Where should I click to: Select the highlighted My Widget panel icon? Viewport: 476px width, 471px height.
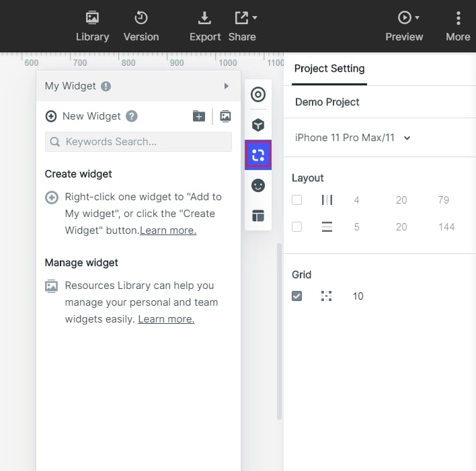[258, 155]
